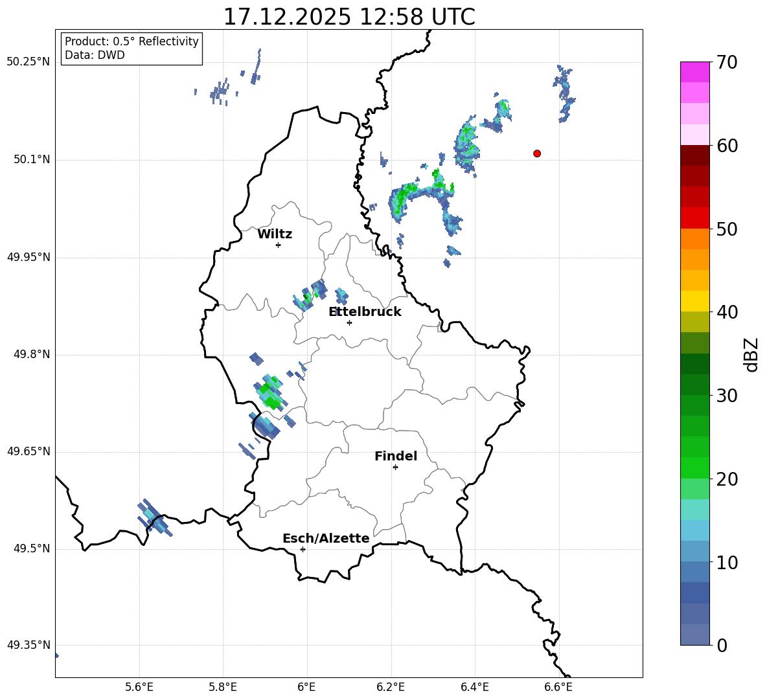Click the Ettelbruck station cross marker
This screenshot has width=767, height=700.
[x=349, y=322]
